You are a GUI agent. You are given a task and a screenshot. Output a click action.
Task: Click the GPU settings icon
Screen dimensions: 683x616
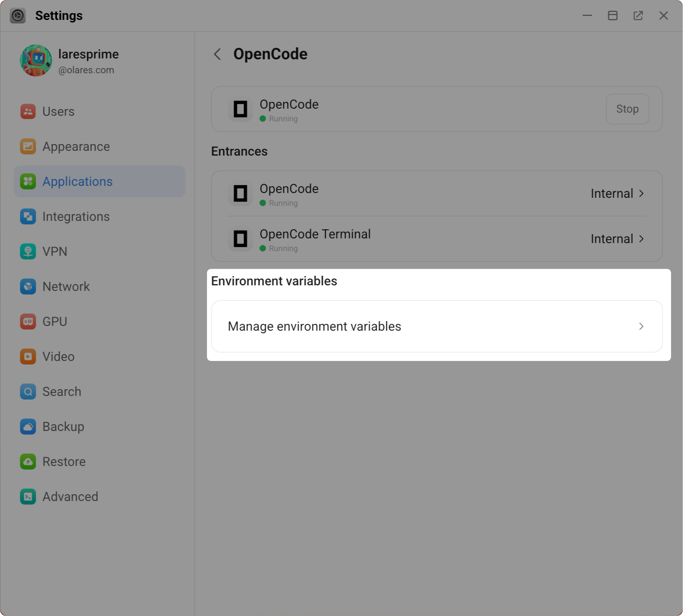tap(28, 321)
